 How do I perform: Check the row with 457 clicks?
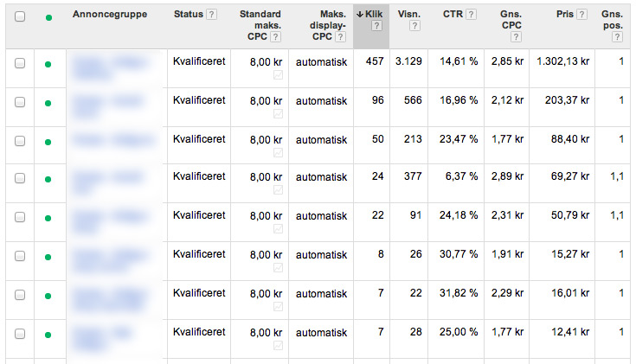pos(20,64)
